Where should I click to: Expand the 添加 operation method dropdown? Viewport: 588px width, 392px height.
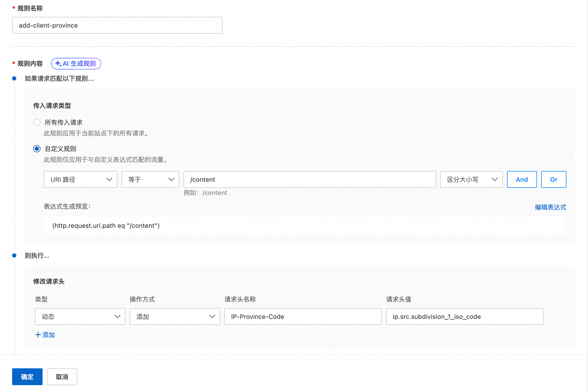(x=175, y=316)
